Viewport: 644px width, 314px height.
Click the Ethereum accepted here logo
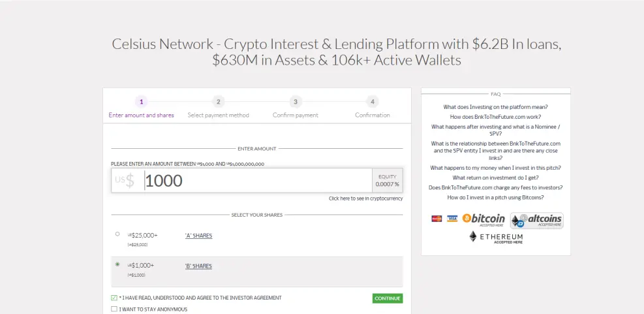[x=496, y=237]
